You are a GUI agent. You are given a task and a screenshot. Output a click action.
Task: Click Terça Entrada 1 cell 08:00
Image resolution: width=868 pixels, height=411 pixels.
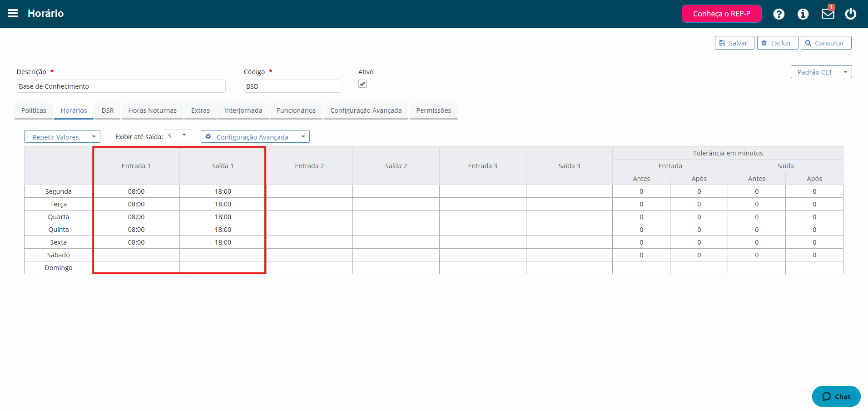[136, 204]
